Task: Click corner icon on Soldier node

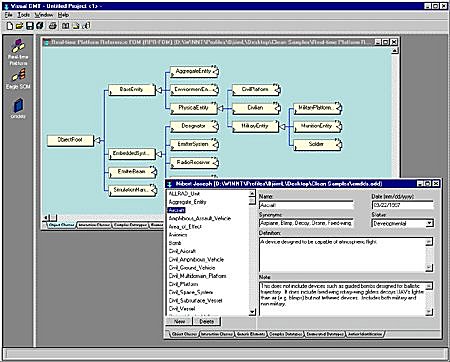Action: click(339, 144)
